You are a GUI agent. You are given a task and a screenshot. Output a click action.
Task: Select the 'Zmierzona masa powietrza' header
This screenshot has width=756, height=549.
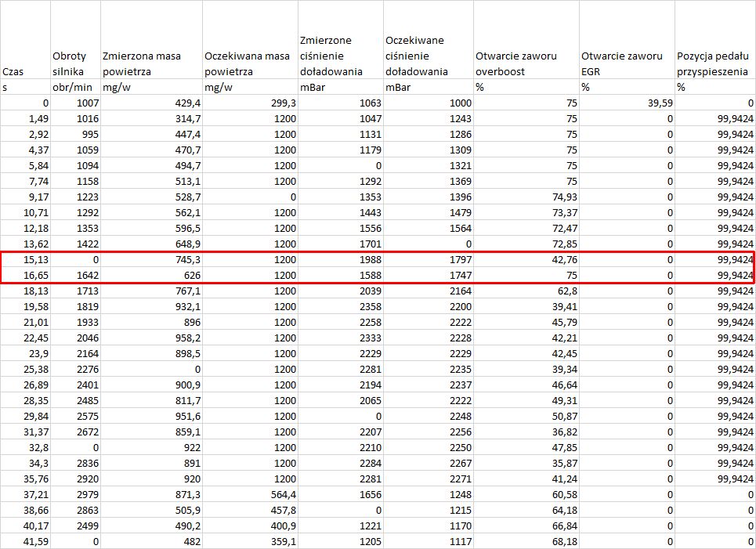pos(151,39)
